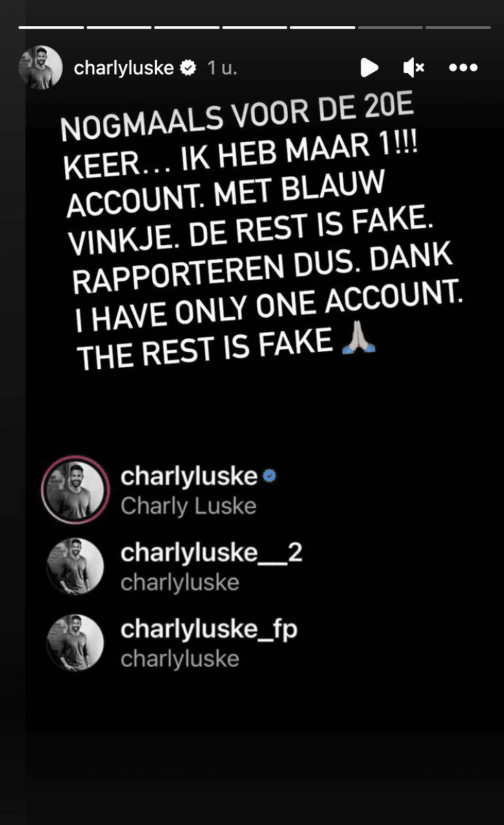Viewport: 504px width, 825px height.
Task: Click the blue verified tick in account list
Action: pyautogui.click(x=269, y=476)
